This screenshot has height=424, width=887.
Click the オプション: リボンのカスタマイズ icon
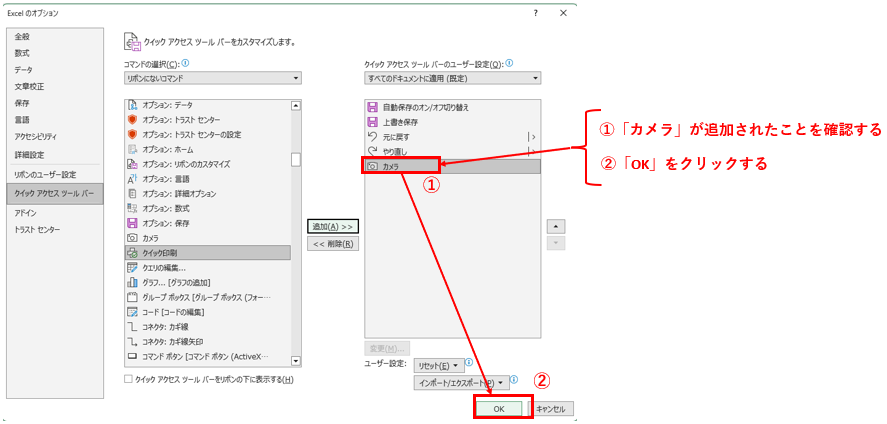132,164
